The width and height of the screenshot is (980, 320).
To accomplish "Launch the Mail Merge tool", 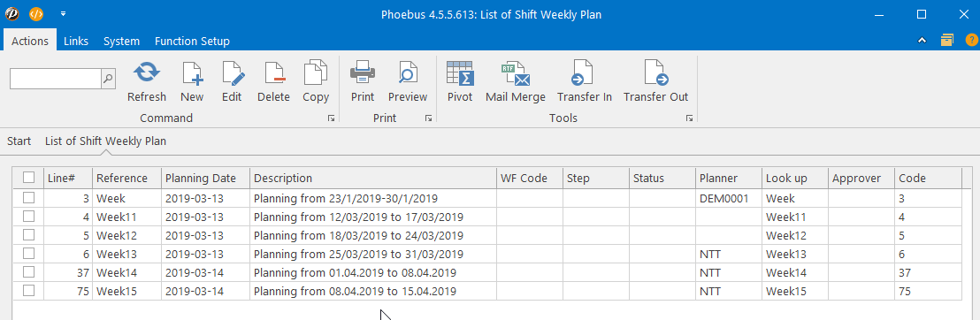I will (516, 73).
